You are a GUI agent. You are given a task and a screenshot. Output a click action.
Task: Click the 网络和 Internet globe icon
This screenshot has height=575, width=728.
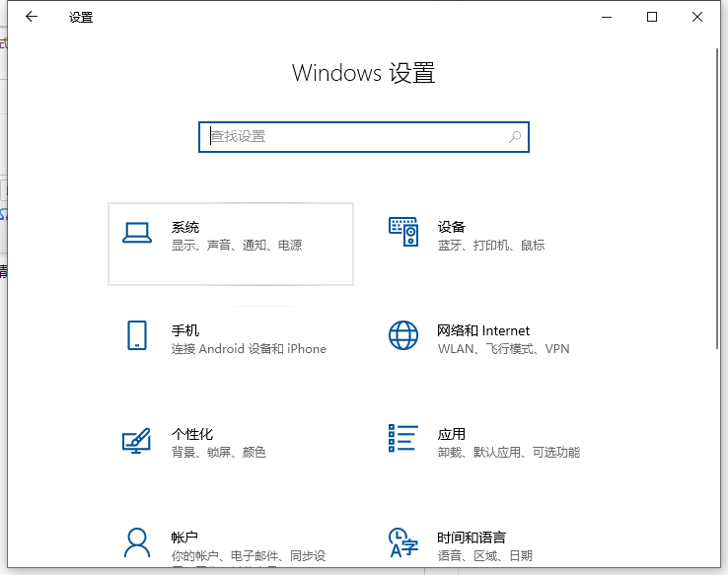pyautogui.click(x=403, y=335)
